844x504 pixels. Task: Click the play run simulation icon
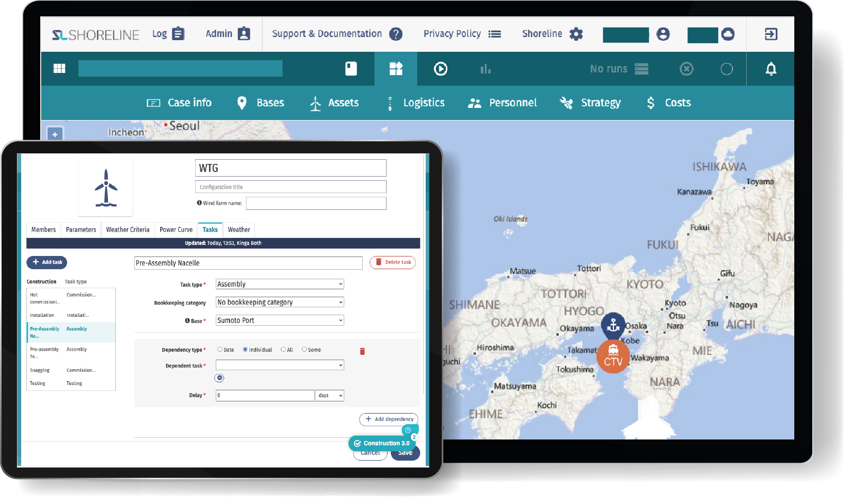pos(440,69)
